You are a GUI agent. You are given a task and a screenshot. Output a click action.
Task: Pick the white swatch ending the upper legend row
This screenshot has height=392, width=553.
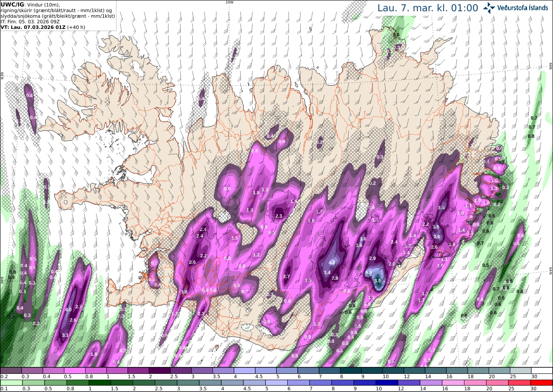point(542,370)
